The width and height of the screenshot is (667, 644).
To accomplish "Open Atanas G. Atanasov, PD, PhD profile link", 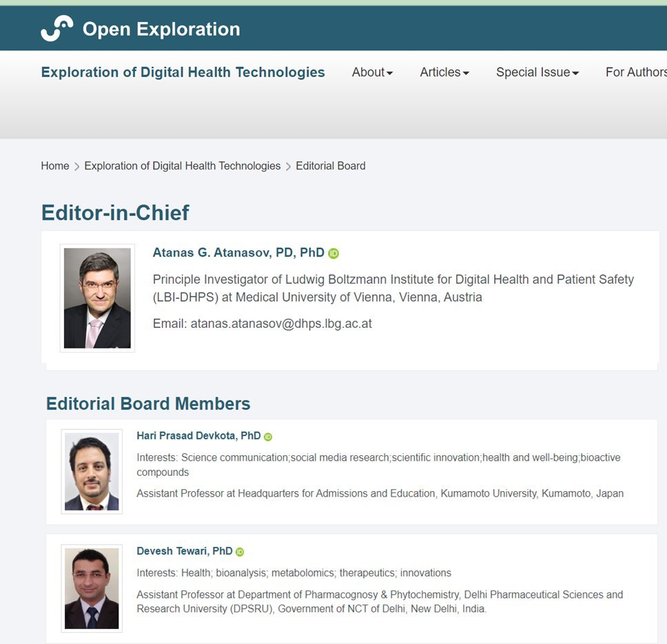I will pos(238,253).
